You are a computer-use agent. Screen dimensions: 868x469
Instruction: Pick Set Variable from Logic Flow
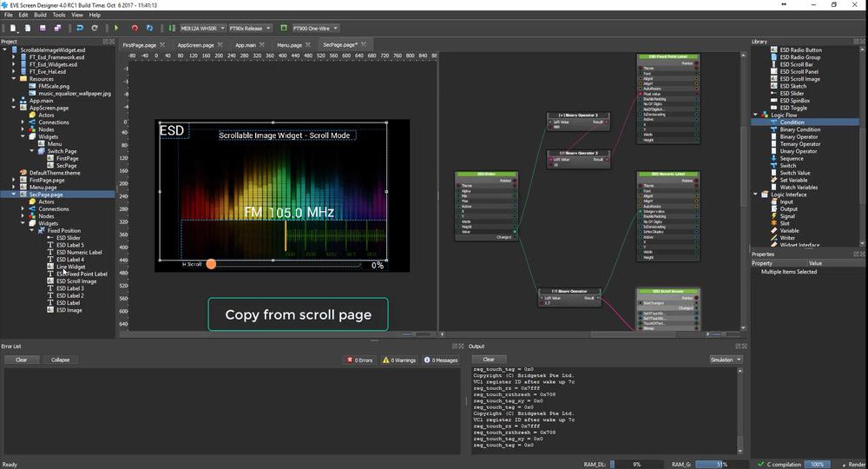click(793, 180)
